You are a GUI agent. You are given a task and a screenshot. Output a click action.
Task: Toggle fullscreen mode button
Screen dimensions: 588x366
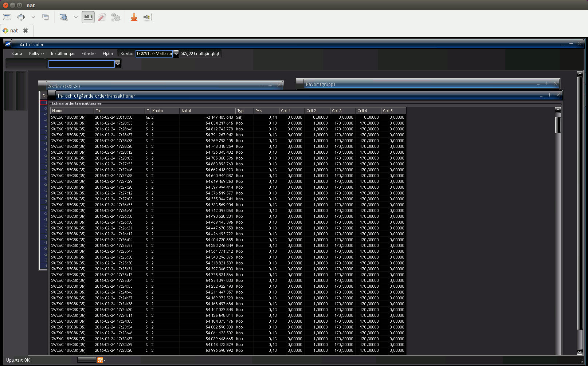pyautogui.click(x=21, y=17)
